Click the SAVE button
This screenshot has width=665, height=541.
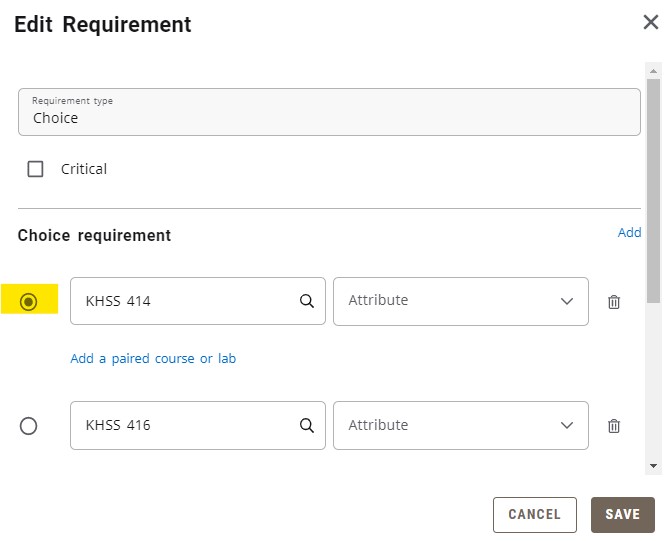[x=623, y=514]
